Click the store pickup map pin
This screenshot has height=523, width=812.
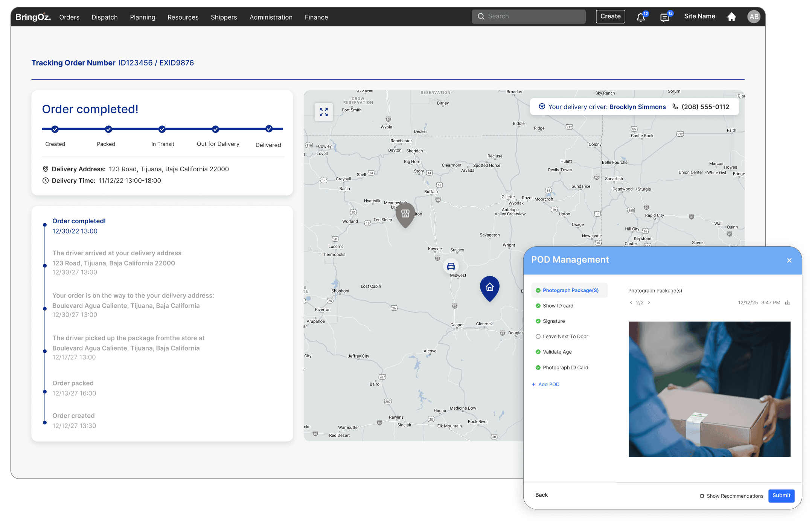pyautogui.click(x=405, y=215)
